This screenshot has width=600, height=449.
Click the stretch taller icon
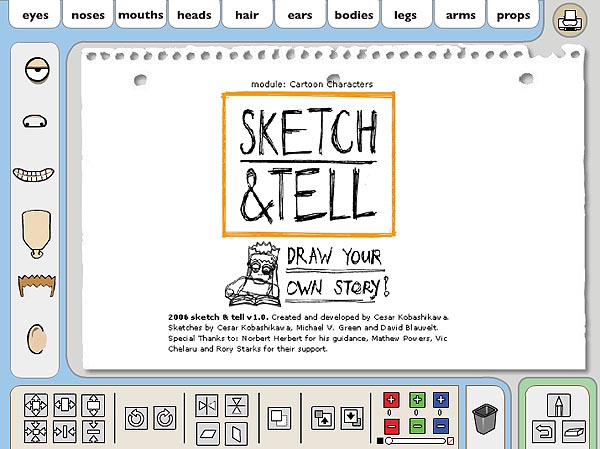pos(93,405)
